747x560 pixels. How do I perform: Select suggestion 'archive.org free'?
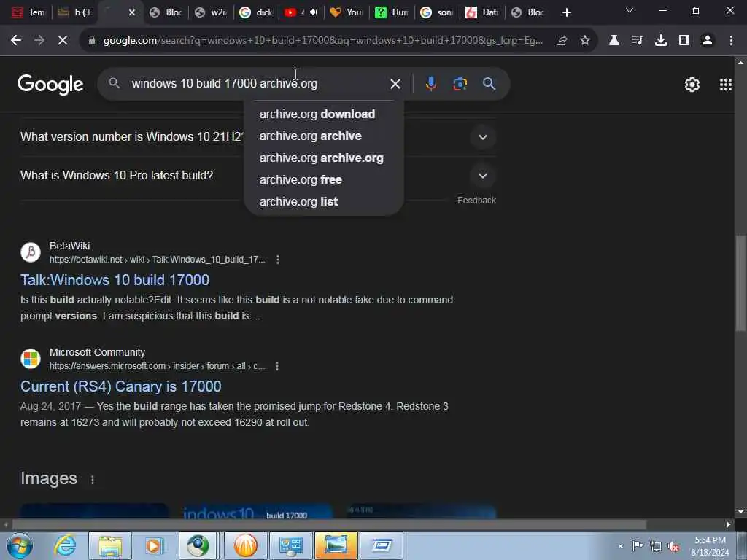pos(324,180)
